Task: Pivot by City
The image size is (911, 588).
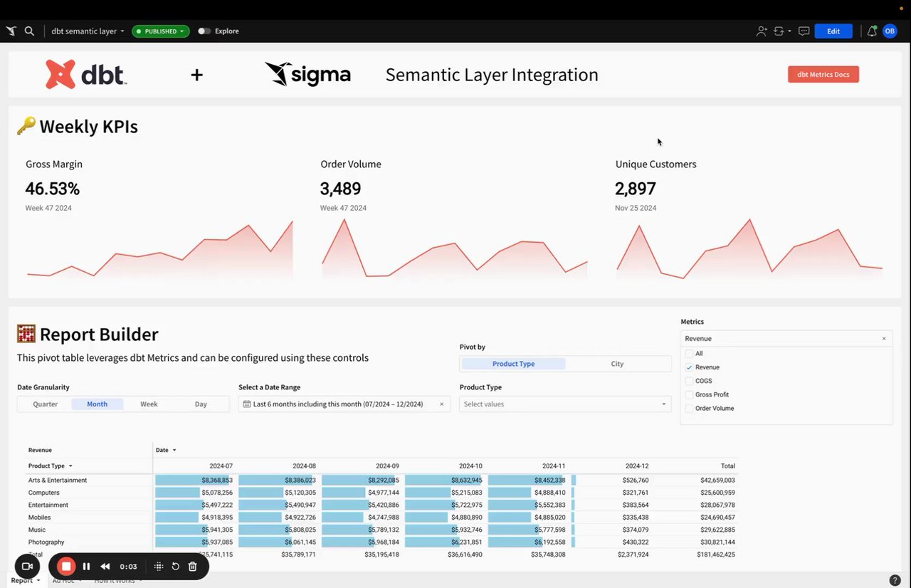Action: point(617,364)
